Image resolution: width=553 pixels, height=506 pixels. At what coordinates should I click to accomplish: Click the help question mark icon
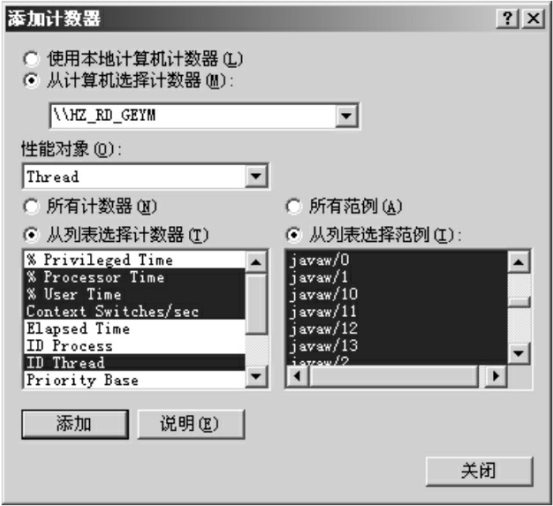507,18
